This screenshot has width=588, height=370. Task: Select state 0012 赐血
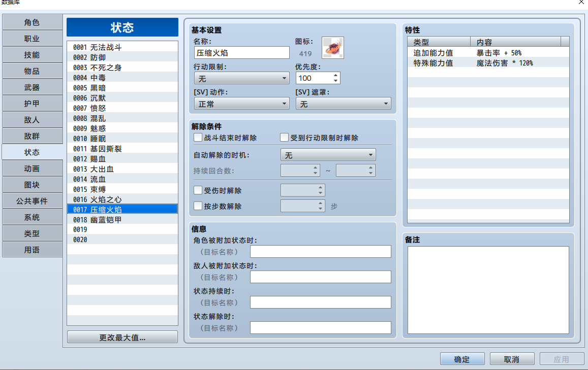pos(122,158)
